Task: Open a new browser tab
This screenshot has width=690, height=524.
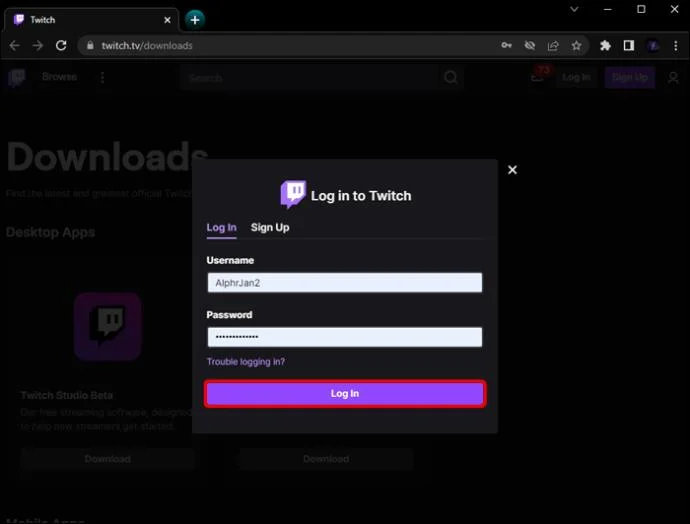Action: tap(195, 20)
